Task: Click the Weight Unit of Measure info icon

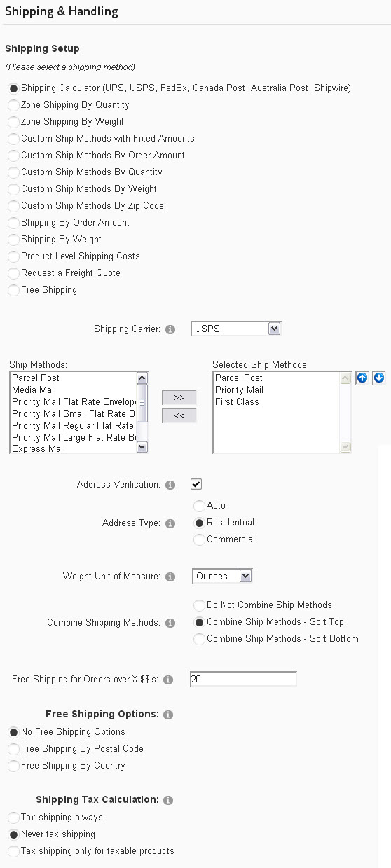Action: point(170,577)
